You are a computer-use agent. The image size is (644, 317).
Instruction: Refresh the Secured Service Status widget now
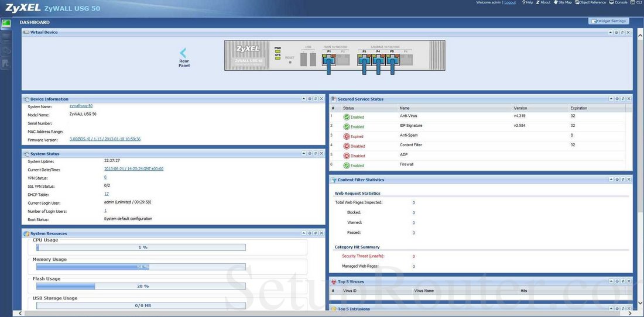pos(623,99)
